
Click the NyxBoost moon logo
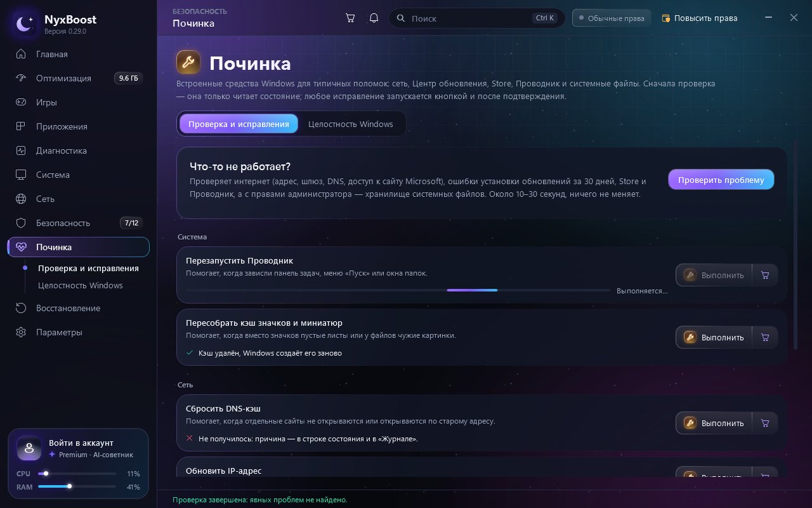[25, 24]
